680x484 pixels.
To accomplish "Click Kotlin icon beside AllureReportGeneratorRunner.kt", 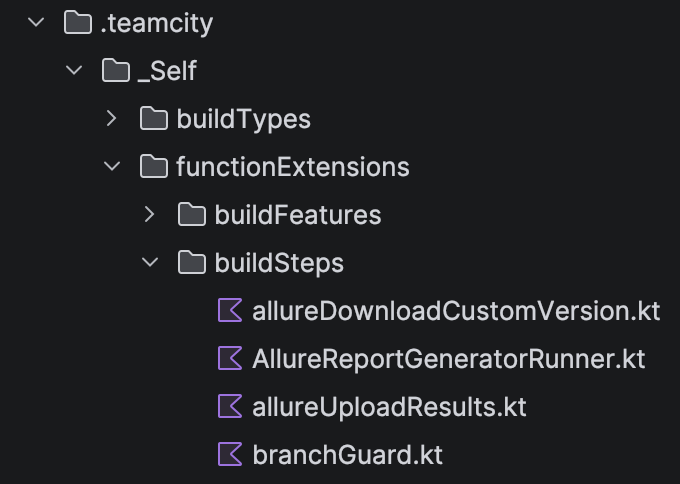I will click(230, 358).
